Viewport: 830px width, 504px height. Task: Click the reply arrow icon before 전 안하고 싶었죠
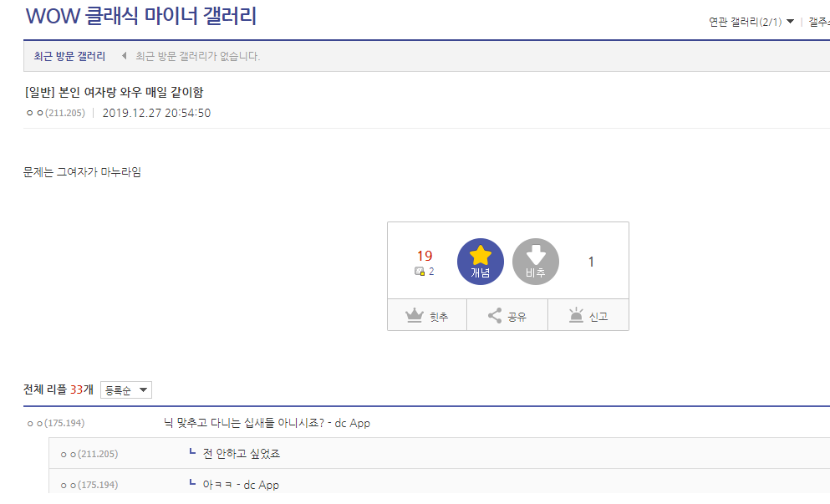pyautogui.click(x=193, y=451)
